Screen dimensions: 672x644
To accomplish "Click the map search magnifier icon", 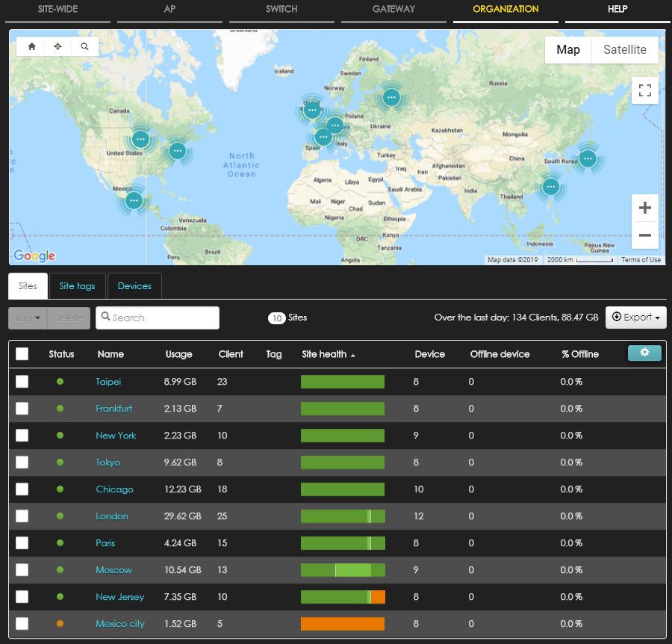I will click(84, 46).
